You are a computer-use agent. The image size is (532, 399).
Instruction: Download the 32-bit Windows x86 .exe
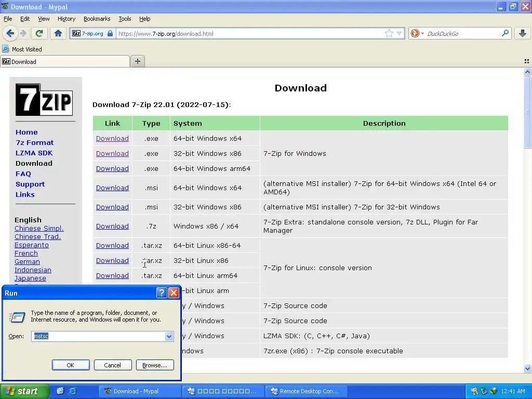[112, 153]
